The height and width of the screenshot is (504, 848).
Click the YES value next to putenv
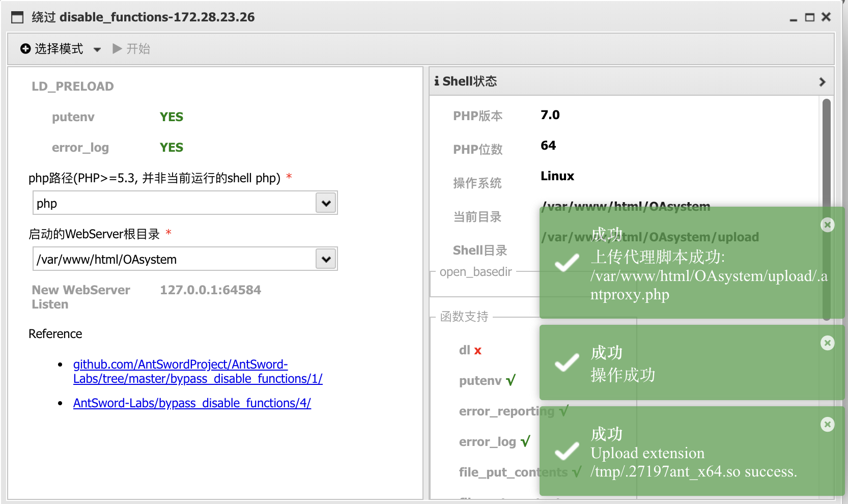click(x=172, y=117)
